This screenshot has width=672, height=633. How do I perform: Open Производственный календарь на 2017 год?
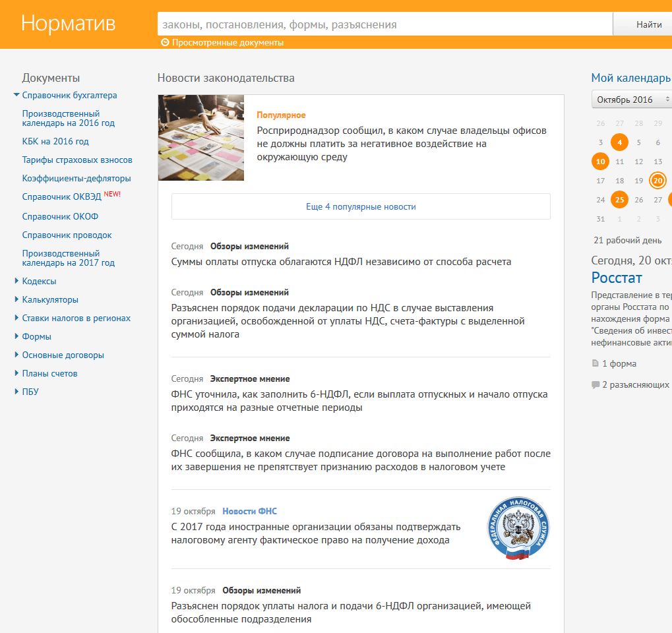69,258
